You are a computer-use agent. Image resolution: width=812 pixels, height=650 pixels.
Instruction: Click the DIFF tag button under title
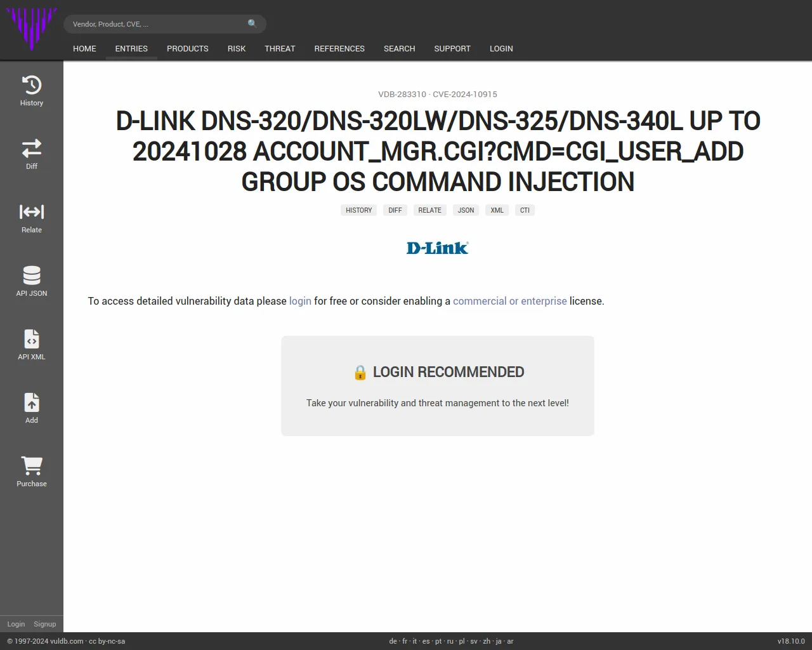[x=395, y=210]
